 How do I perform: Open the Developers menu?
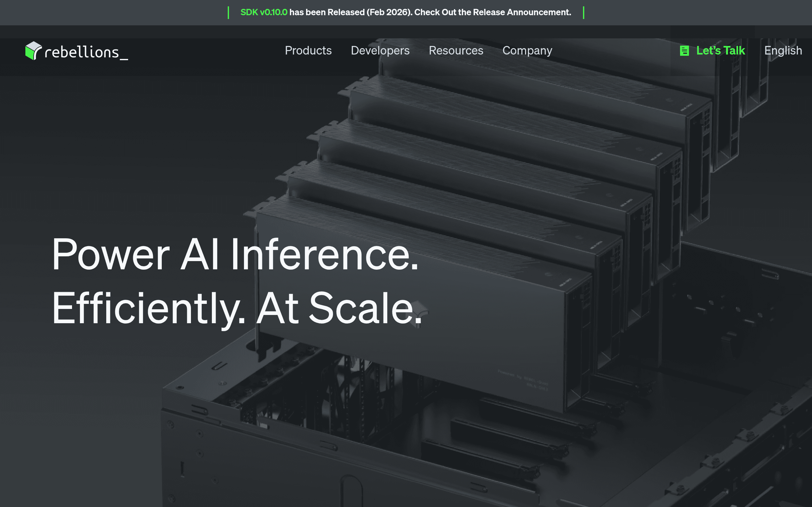click(380, 51)
